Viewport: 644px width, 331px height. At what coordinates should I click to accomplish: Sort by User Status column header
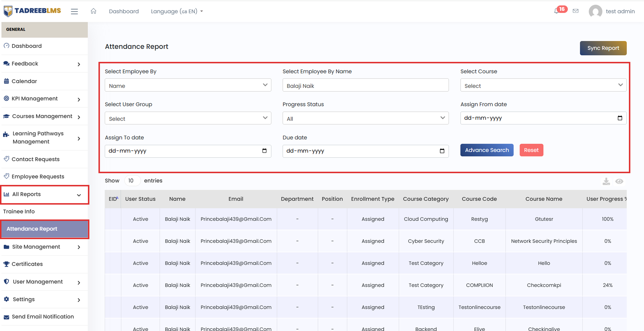pyautogui.click(x=140, y=199)
